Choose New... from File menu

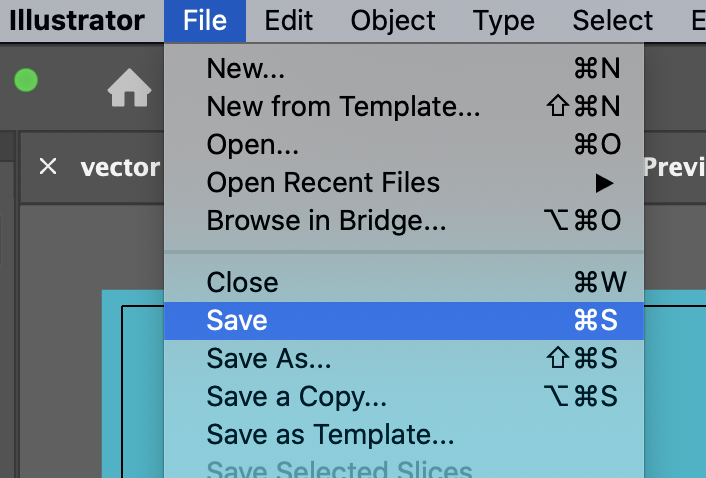click(x=404, y=68)
